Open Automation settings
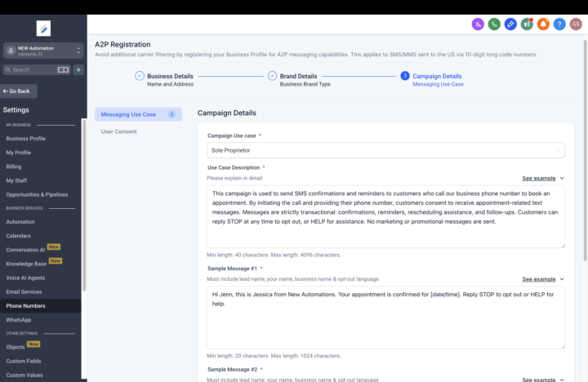The image size is (588, 382). [20, 222]
